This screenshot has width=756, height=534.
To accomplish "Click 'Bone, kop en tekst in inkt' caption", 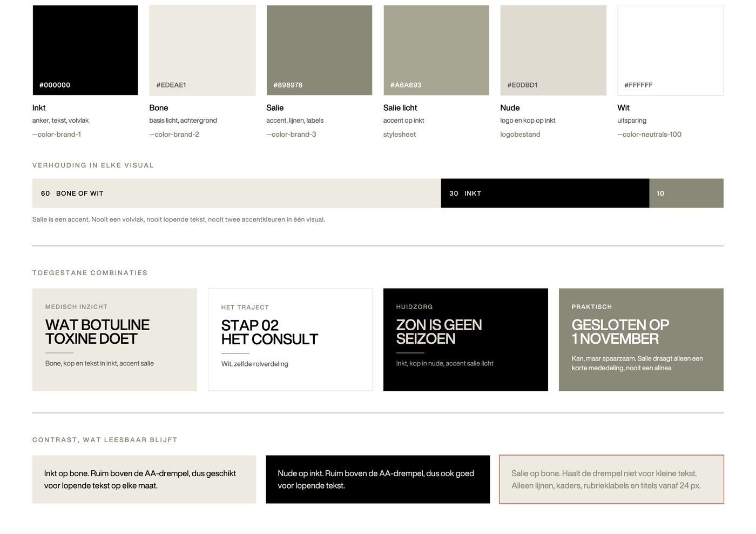I will coord(99,364).
